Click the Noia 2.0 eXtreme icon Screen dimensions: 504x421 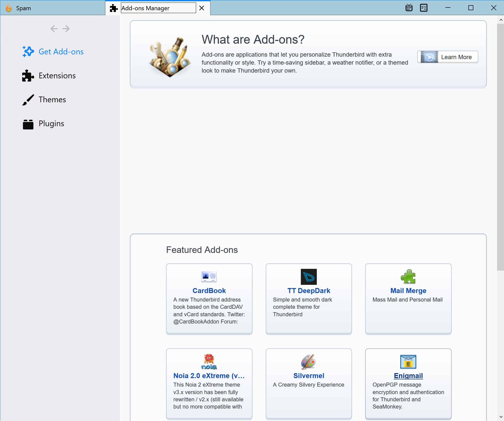[209, 362]
